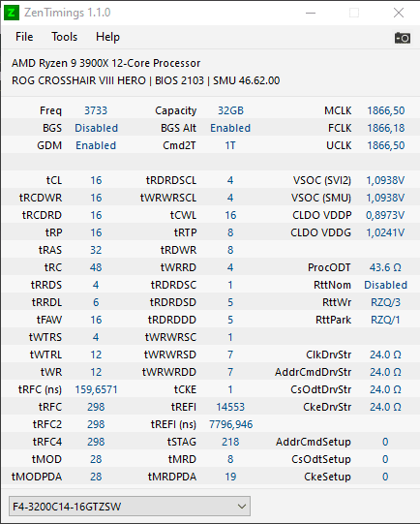Open the Help menu
The image size is (420, 524).
107,37
